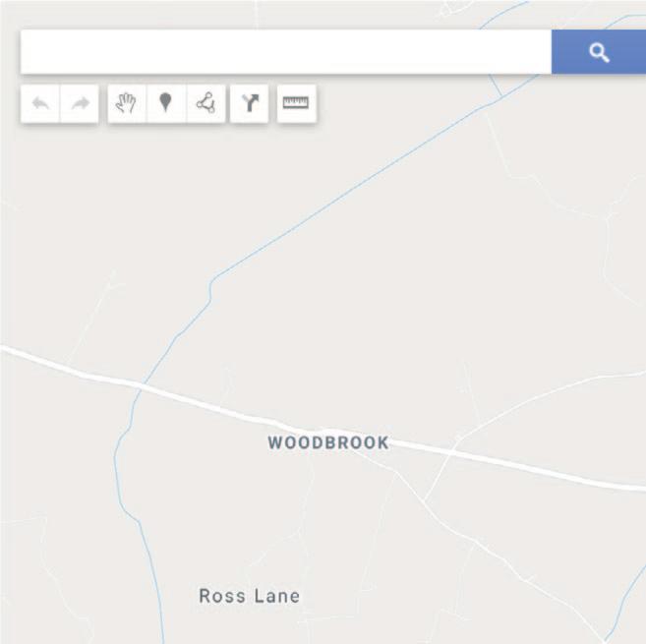646x644 pixels.
Task: Click the WOODBROOK place label
Action: click(x=328, y=442)
